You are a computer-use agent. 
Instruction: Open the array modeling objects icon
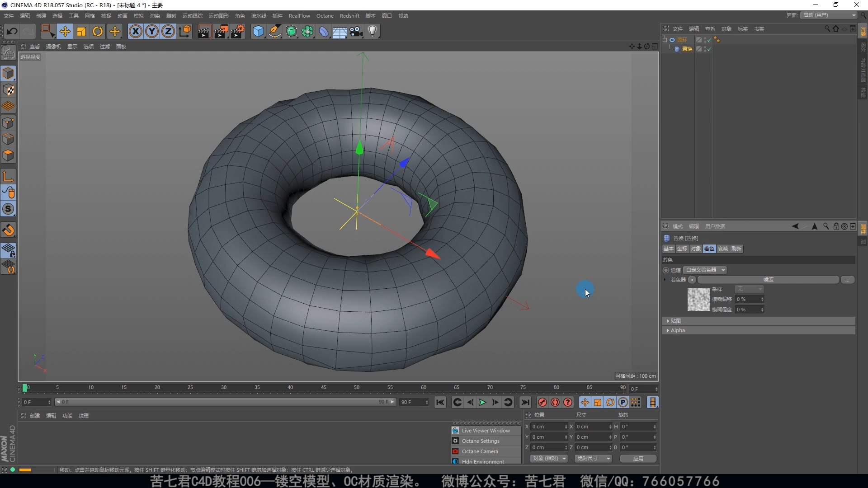coord(308,31)
